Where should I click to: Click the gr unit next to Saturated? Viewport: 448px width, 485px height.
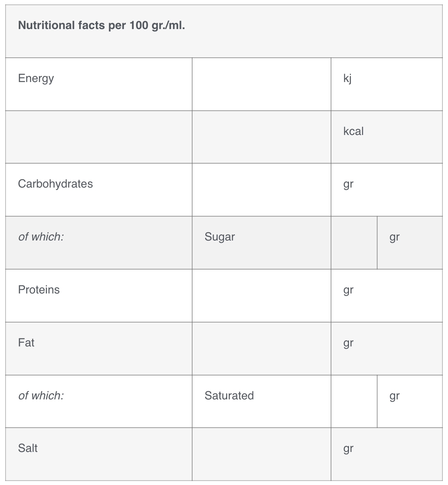(x=394, y=396)
